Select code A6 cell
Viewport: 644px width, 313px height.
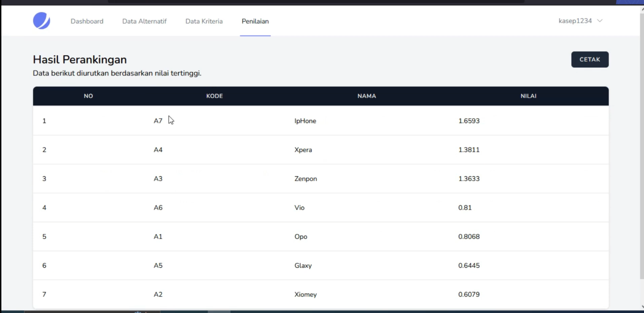(158, 208)
